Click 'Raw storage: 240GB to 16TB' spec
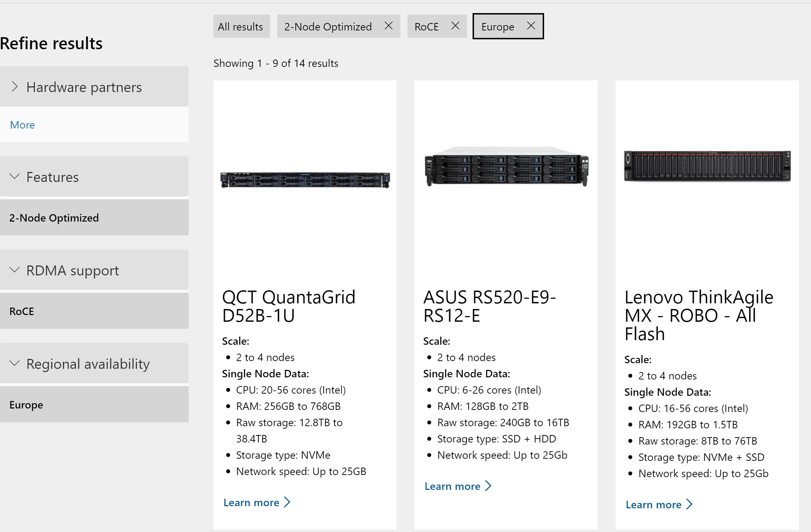The width and height of the screenshot is (811, 532). point(503,423)
